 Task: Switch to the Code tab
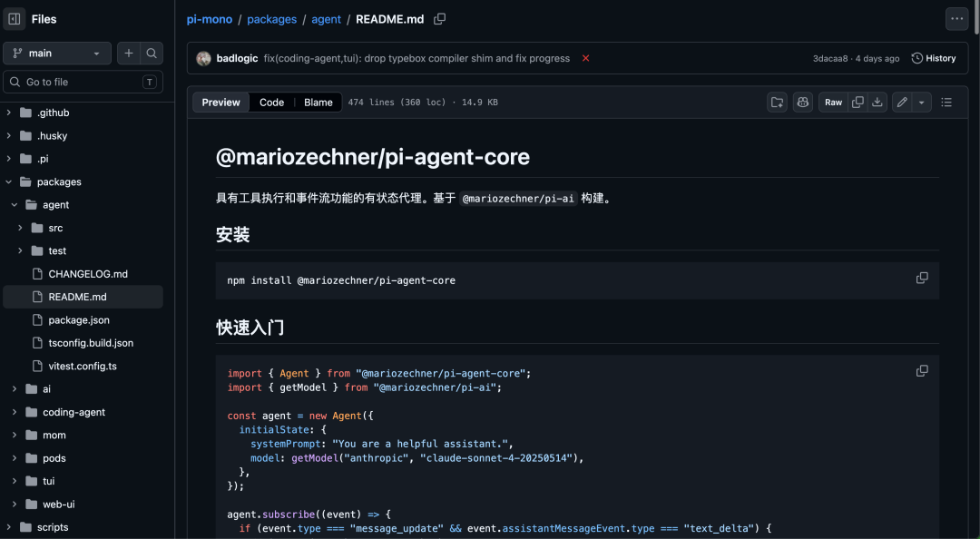(x=271, y=103)
